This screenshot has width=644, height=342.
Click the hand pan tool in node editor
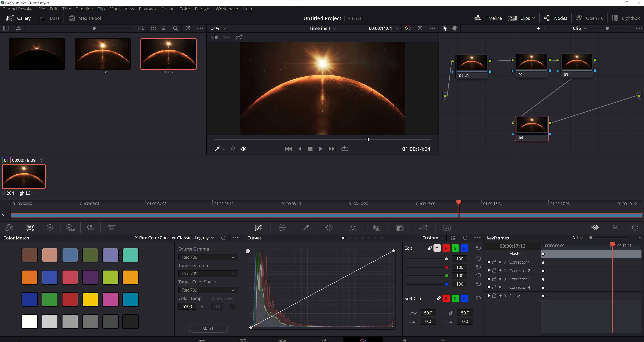pos(454,28)
